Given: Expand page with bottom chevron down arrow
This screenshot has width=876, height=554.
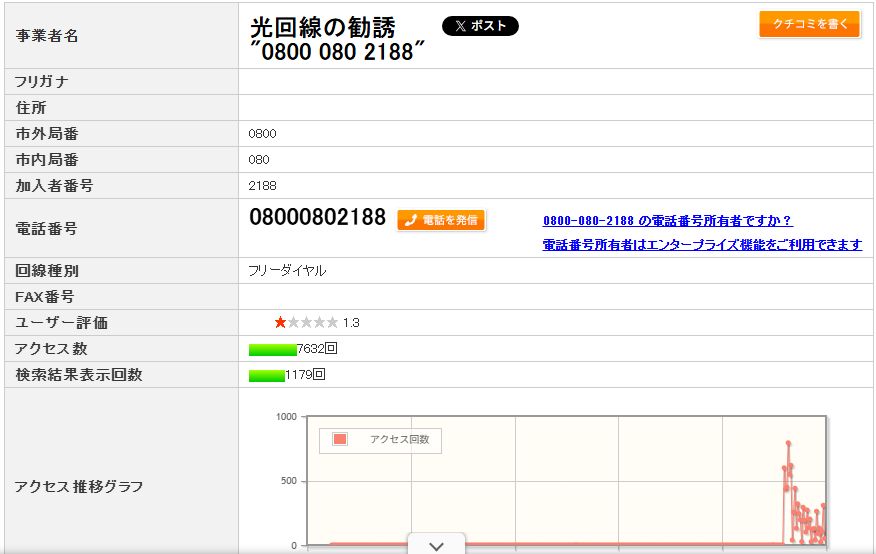Looking at the screenshot, I should click(436, 545).
